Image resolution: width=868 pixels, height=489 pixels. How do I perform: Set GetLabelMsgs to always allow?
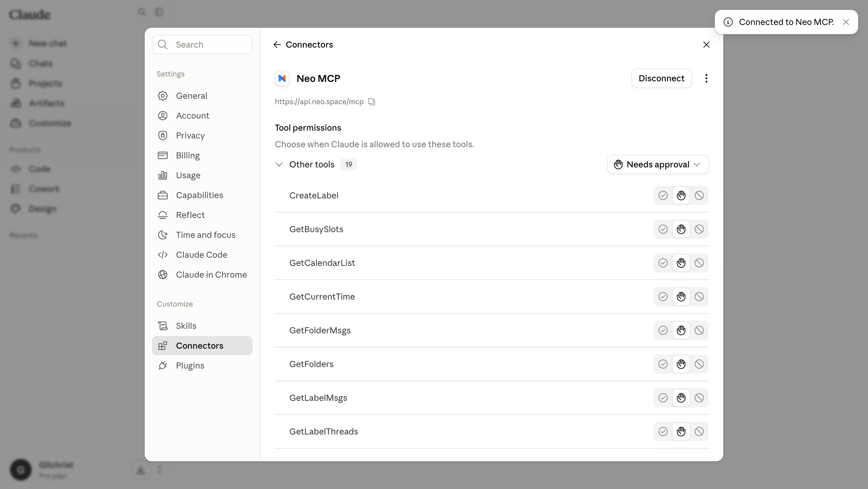(663, 398)
